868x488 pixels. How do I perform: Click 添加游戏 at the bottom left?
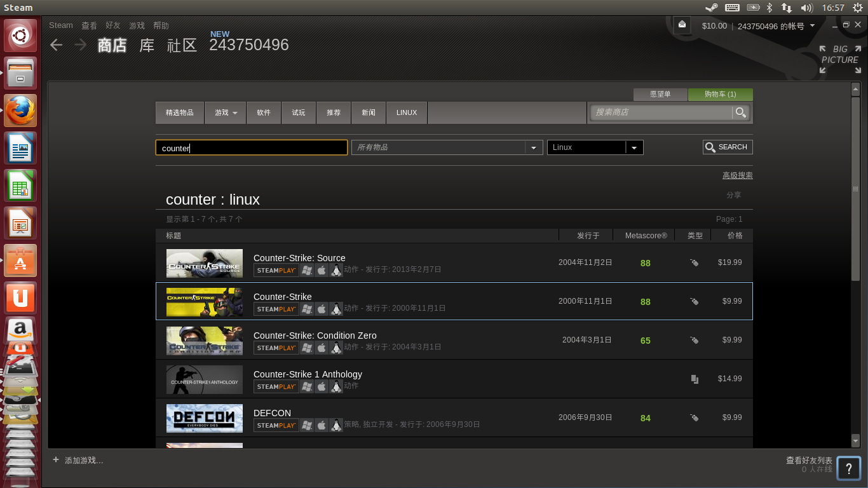coord(84,460)
